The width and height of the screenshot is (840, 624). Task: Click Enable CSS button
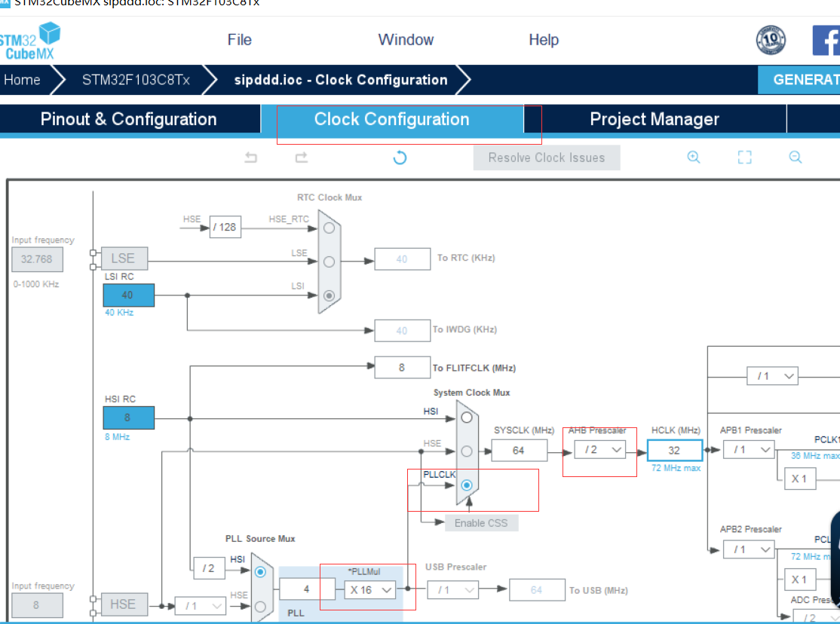[x=482, y=523]
